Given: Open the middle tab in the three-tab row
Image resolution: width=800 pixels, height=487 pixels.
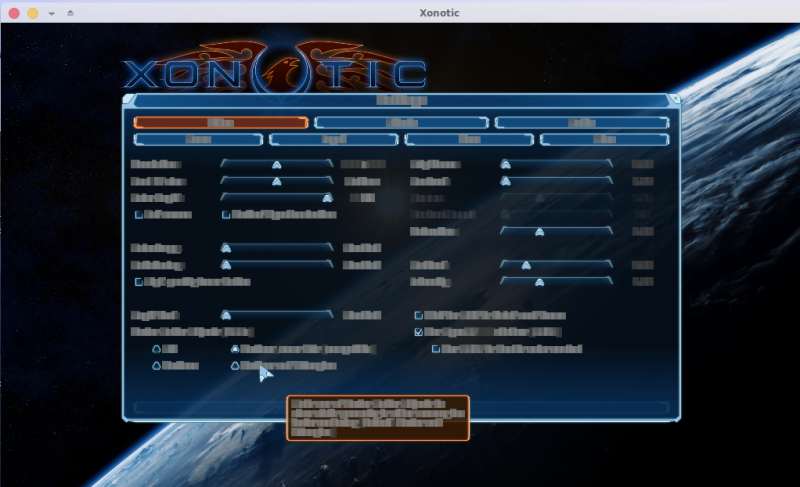Looking at the screenshot, I should 402,122.
